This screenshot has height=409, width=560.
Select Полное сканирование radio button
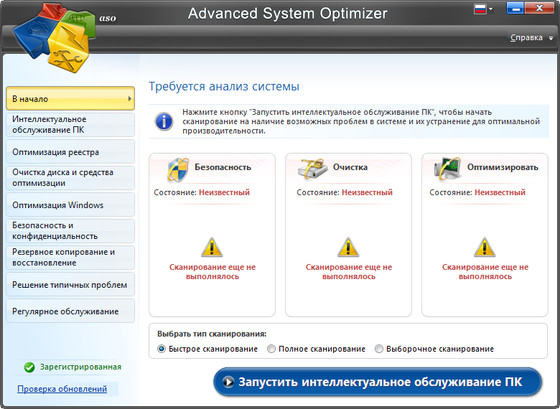point(271,349)
